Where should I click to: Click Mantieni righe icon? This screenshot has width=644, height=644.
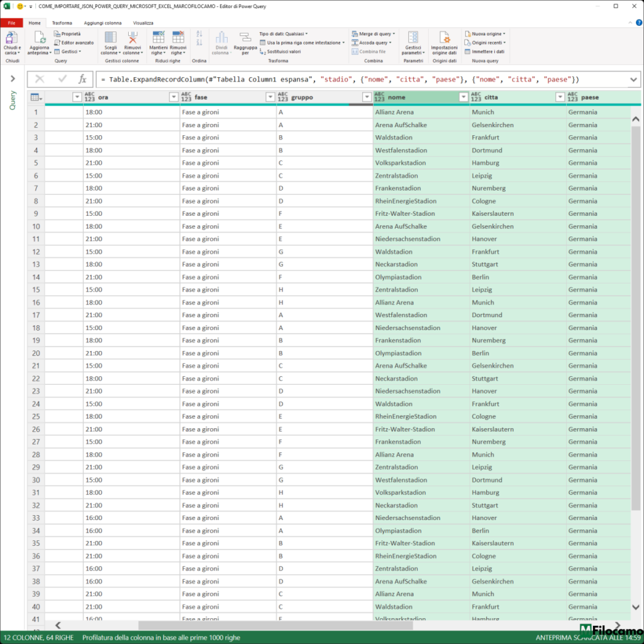click(158, 37)
